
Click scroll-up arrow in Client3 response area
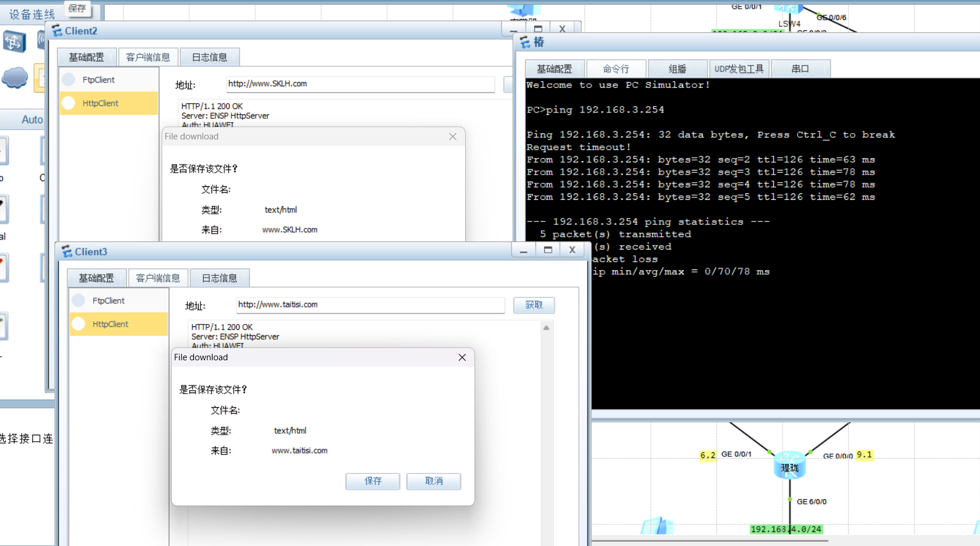(x=547, y=328)
